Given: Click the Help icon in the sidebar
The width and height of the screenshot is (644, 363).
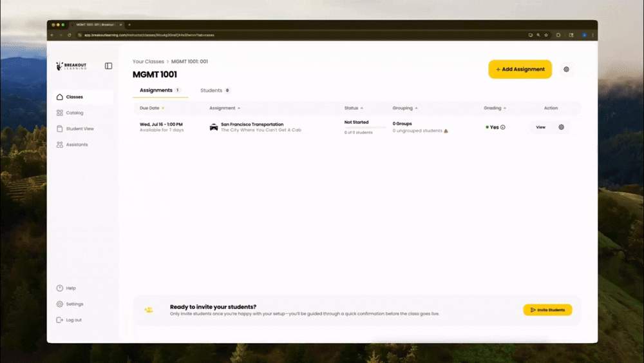Looking at the screenshot, I should (59, 288).
